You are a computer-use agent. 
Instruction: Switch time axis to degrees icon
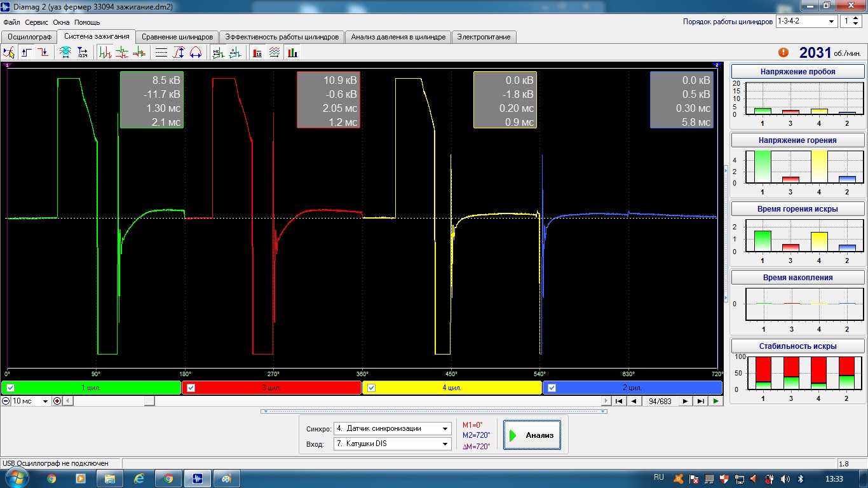[234, 53]
